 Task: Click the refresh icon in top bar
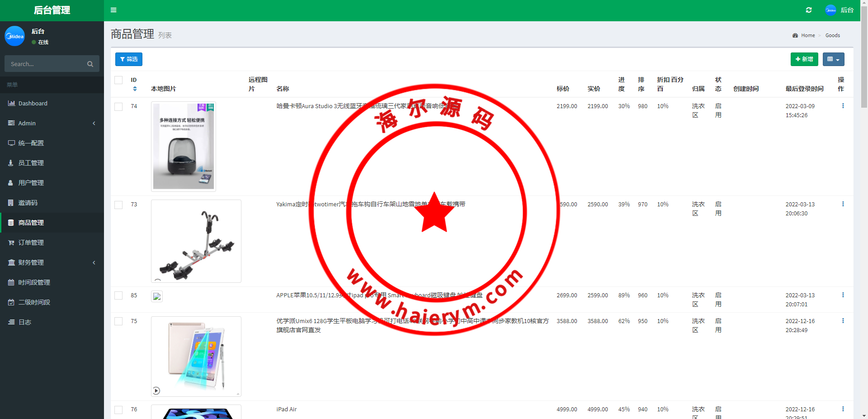point(809,10)
